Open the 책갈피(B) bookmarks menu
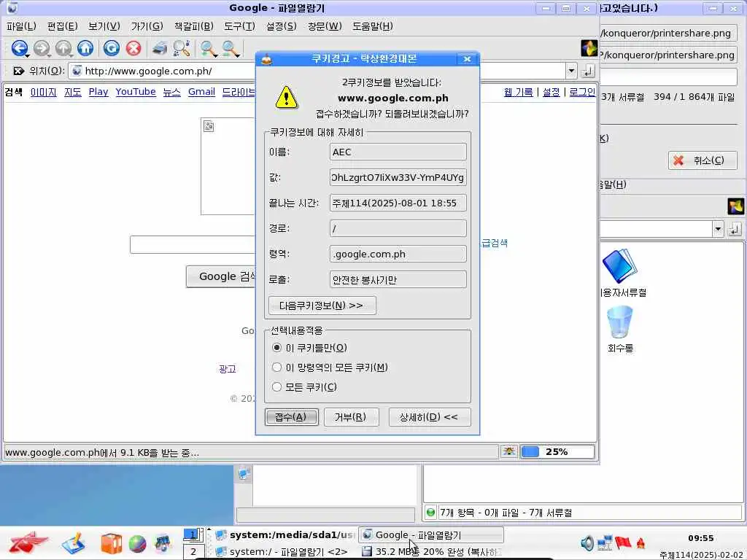This screenshot has width=747, height=560. pos(194,26)
